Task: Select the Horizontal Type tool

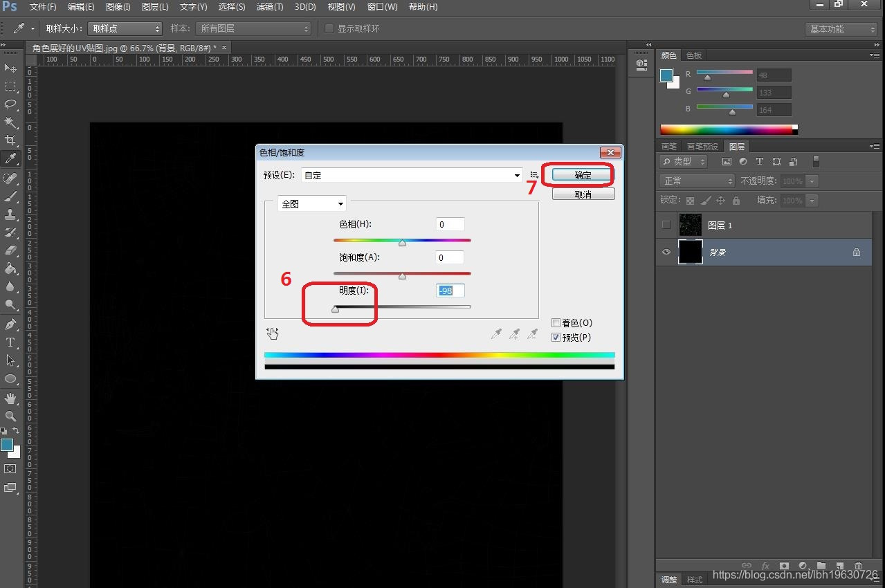Action: (10, 342)
